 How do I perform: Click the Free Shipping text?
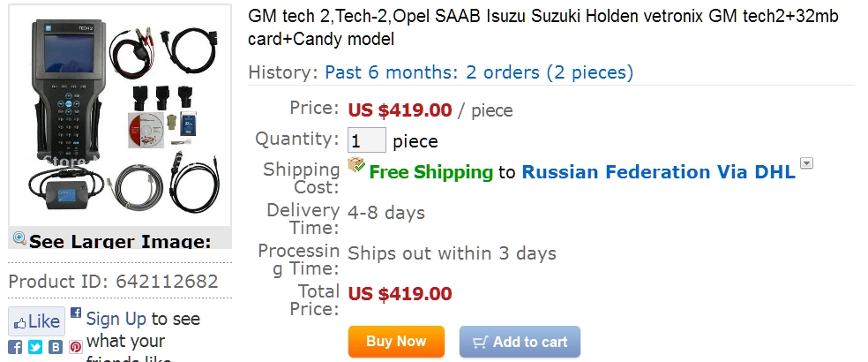point(430,172)
